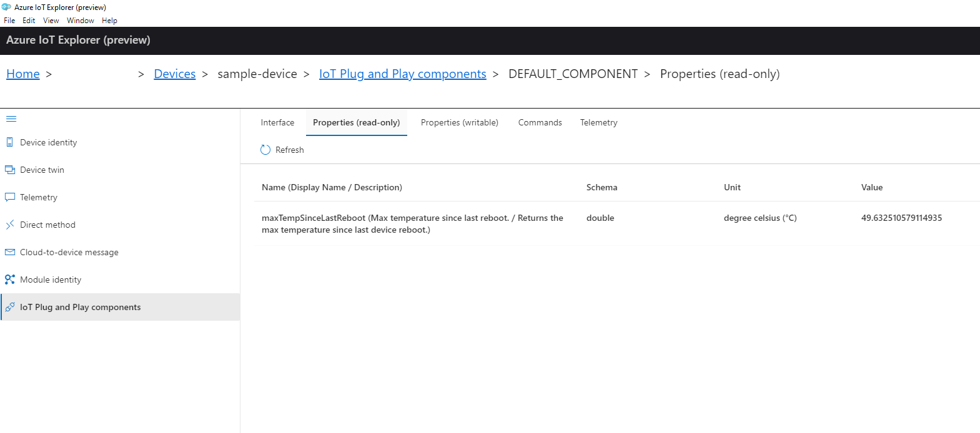The height and width of the screenshot is (433, 980).
Task: Open the View menu
Action: pyautogui.click(x=51, y=21)
